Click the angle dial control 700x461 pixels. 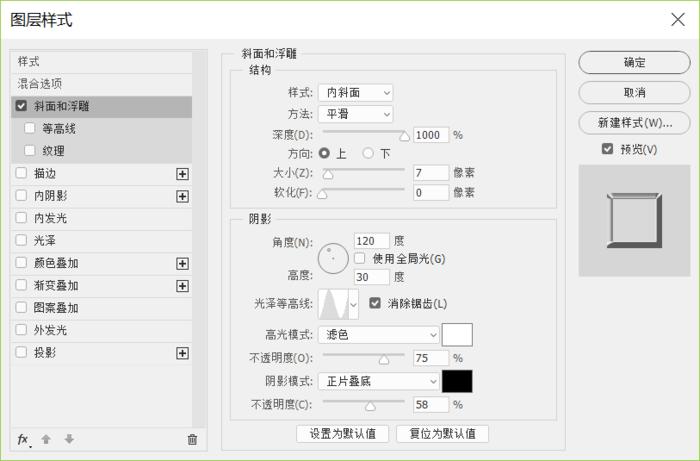point(333,258)
